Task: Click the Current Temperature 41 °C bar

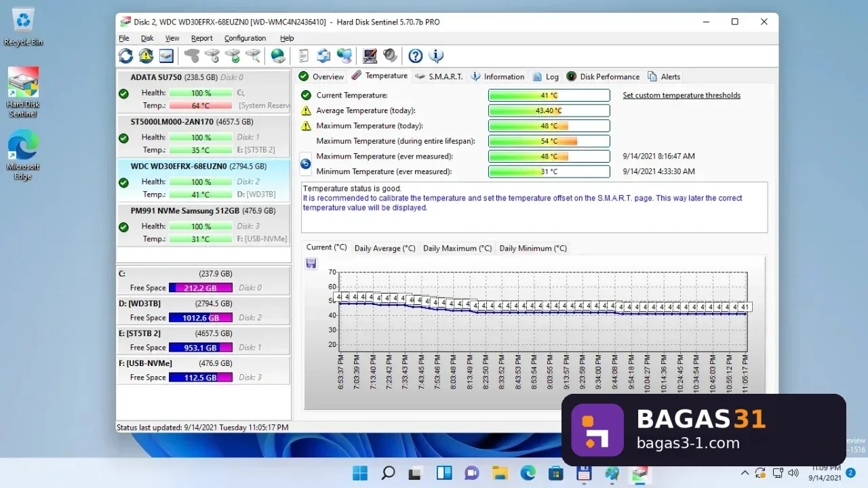Action: coord(549,96)
